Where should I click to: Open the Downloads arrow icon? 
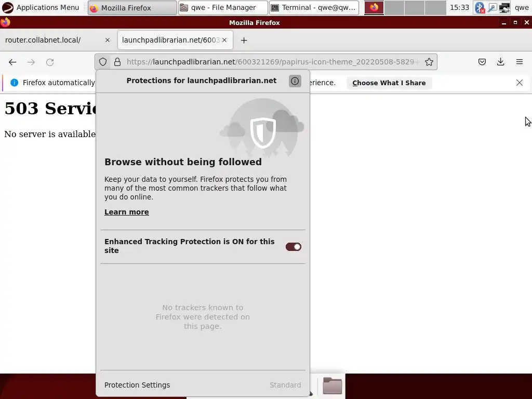pos(500,62)
